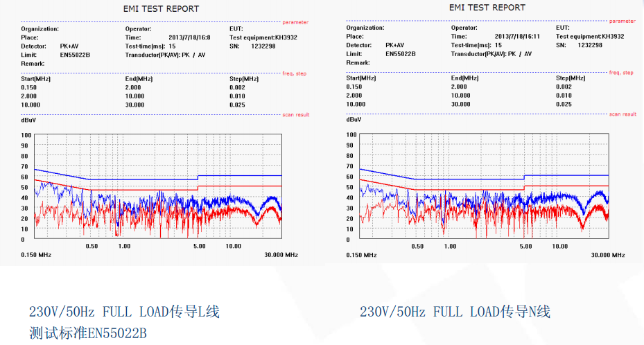Click the left report's Limit value EN55022B
644x345 pixels.
tap(74, 54)
